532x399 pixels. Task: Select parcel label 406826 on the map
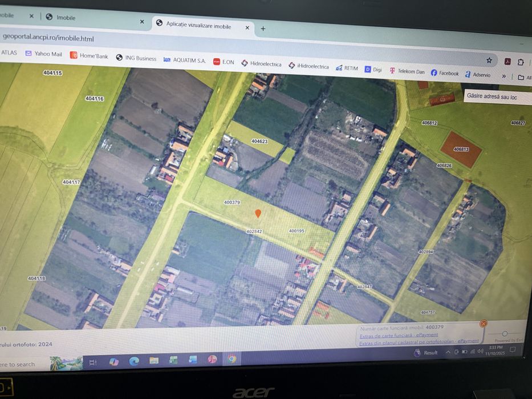(444, 165)
